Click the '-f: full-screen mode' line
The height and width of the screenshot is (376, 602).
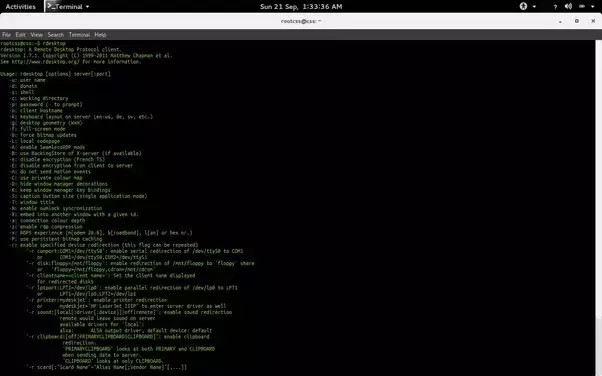point(38,129)
